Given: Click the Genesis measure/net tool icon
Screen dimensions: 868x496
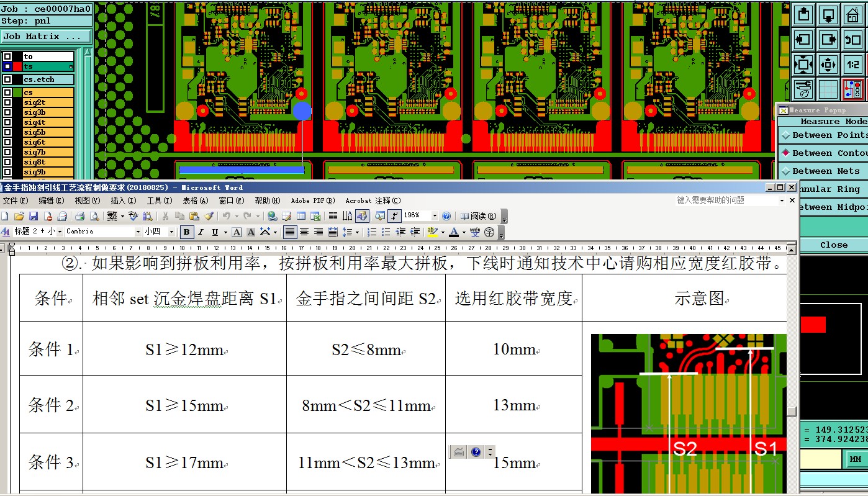Looking at the screenshot, I should point(852,89).
